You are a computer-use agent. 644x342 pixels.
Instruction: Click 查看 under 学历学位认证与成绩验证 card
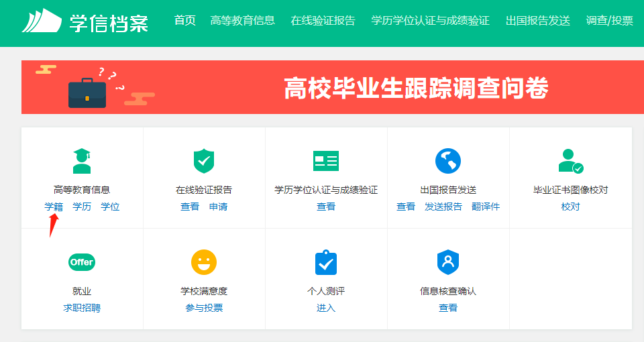click(x=326, y=207)
